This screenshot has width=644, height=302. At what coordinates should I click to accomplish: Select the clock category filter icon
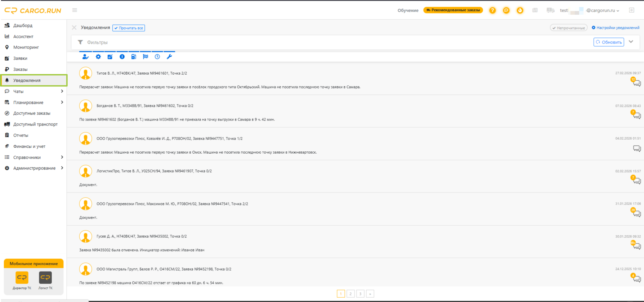[157, 57]
